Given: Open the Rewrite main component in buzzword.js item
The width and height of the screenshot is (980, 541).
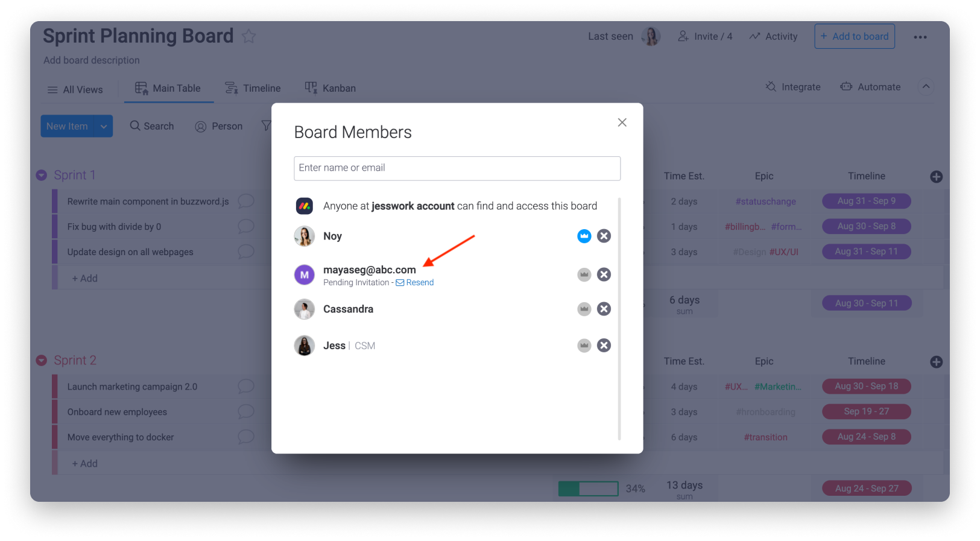Looking at the screenshot, I should [148, 201].
